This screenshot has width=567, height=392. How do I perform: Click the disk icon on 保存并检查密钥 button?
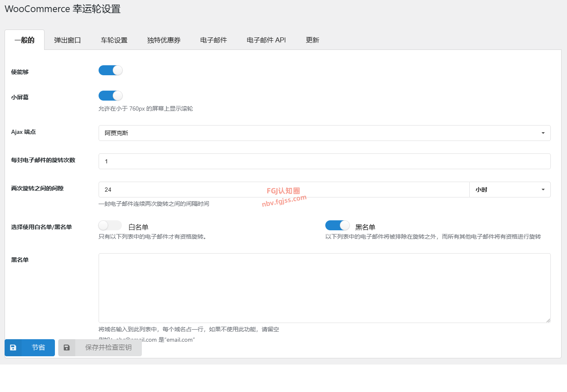[x=67, y=348]
